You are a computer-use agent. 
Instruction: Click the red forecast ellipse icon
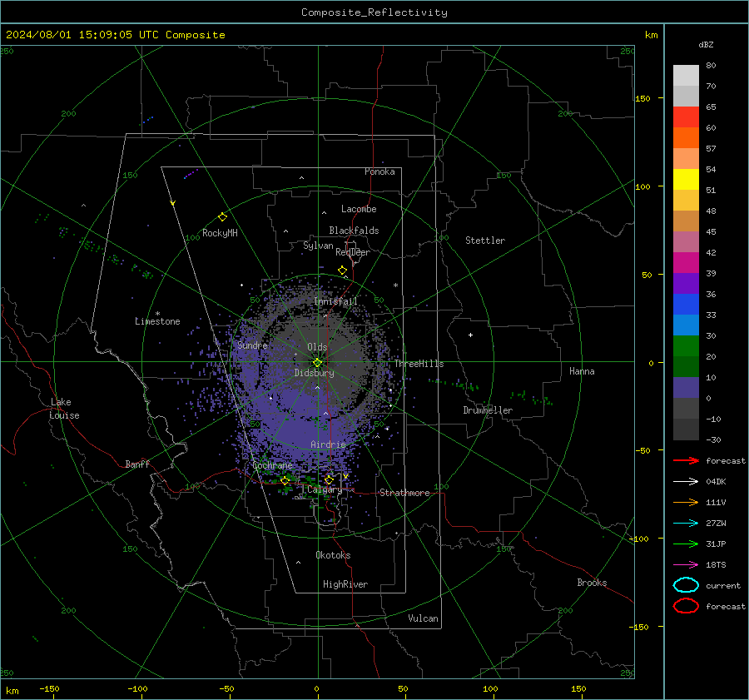686,606
